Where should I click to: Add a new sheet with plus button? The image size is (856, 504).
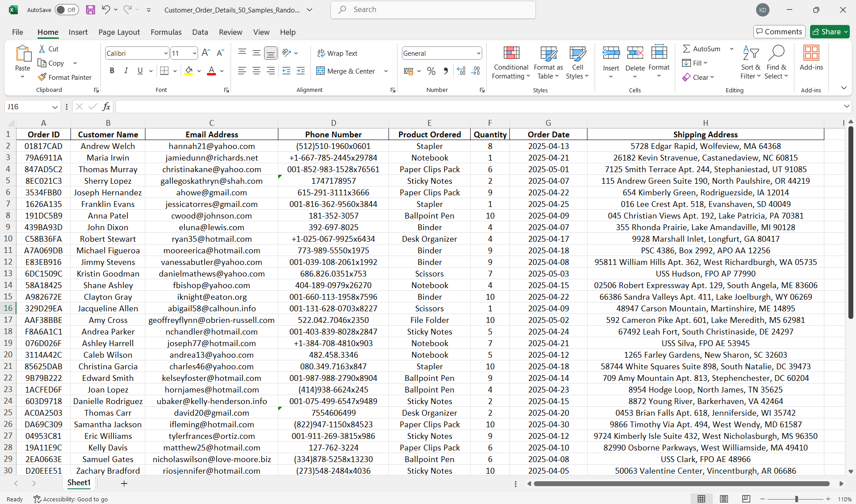[124, 483]
